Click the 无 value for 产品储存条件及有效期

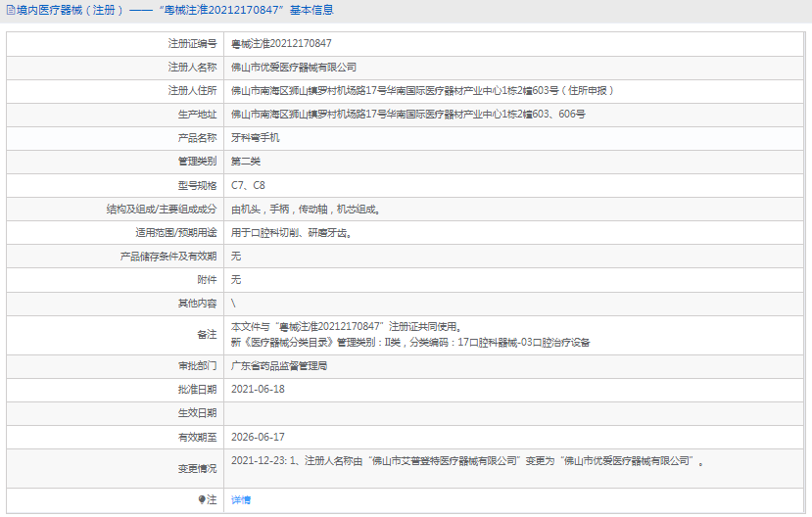click(x=236, y=257)
